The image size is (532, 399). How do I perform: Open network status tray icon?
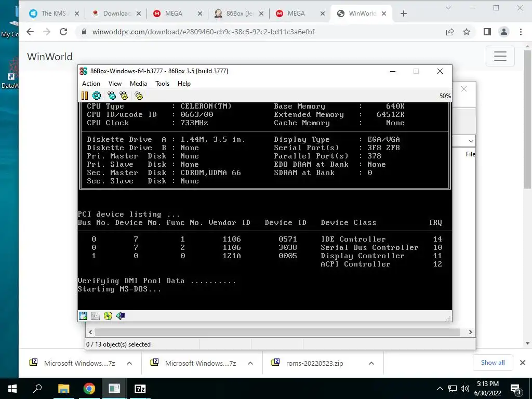453,389
